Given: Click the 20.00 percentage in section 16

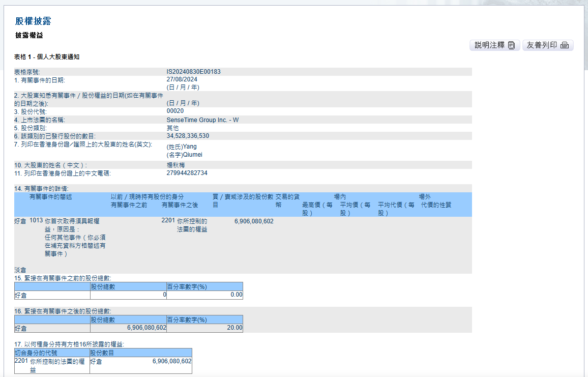Looking at the screenshot, I should (234, 328).
